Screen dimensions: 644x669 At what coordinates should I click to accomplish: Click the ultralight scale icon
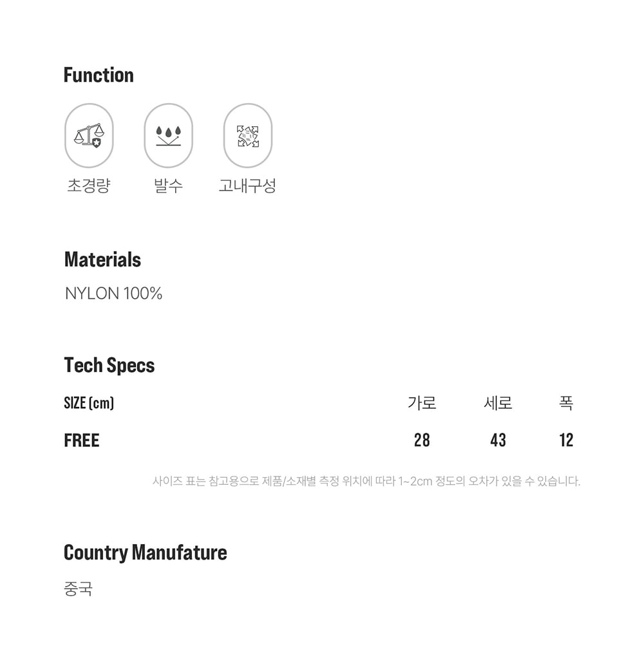89,135
